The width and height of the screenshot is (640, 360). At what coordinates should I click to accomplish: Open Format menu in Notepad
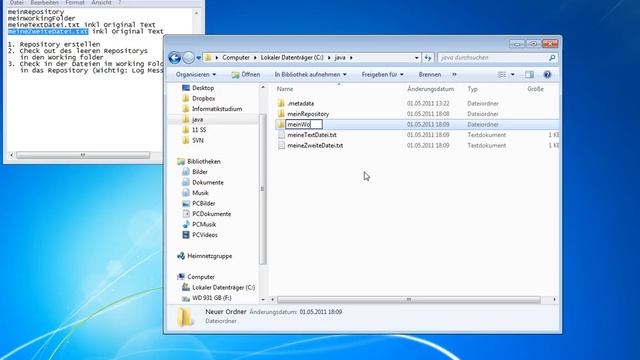[75, 2]
